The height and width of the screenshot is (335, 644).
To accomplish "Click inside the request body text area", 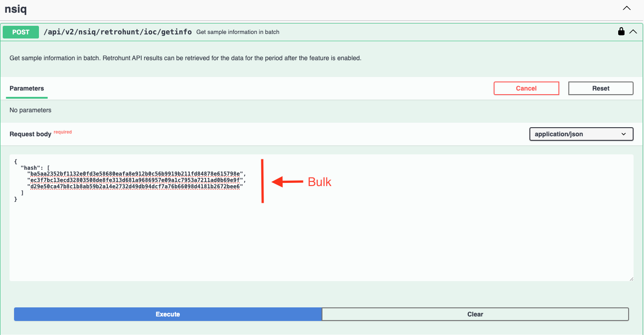I will [322, 218].
